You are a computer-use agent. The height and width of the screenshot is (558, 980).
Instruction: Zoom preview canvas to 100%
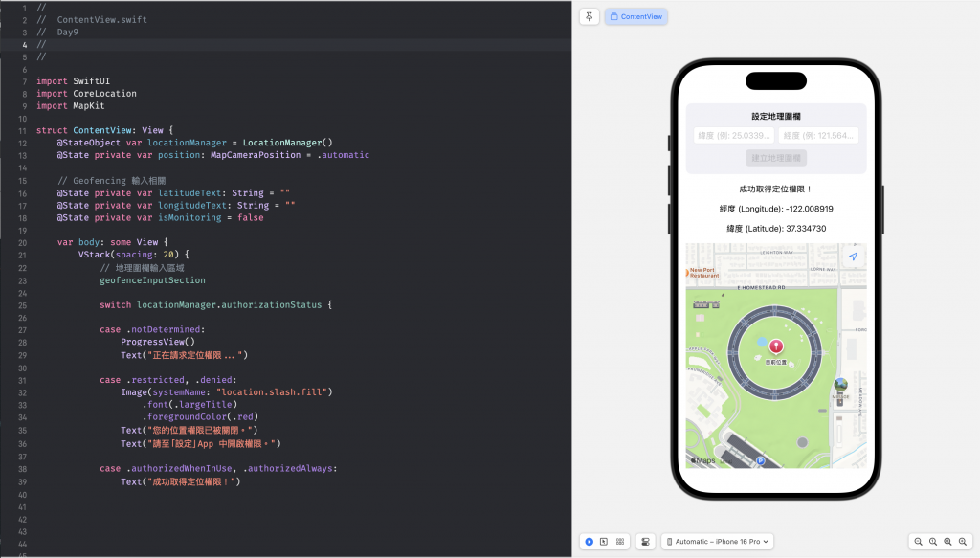(x=933, y=542)
